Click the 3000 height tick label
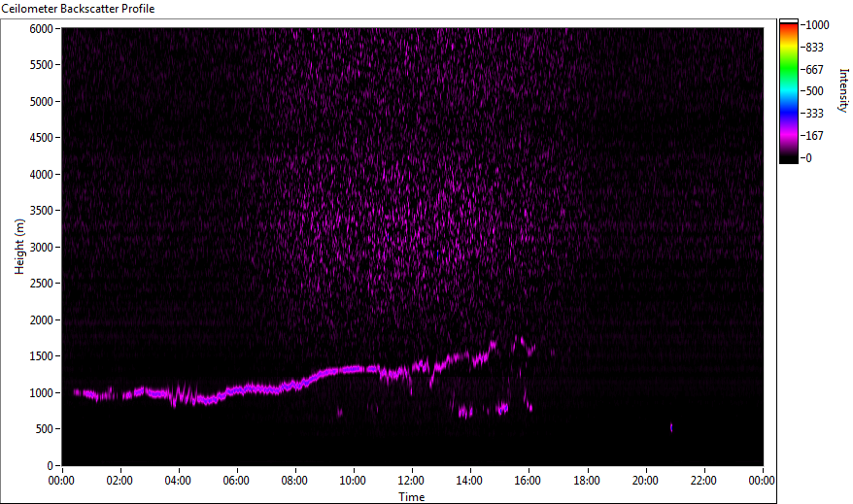This screenshot has height=504, width=853. click(42, 248)
